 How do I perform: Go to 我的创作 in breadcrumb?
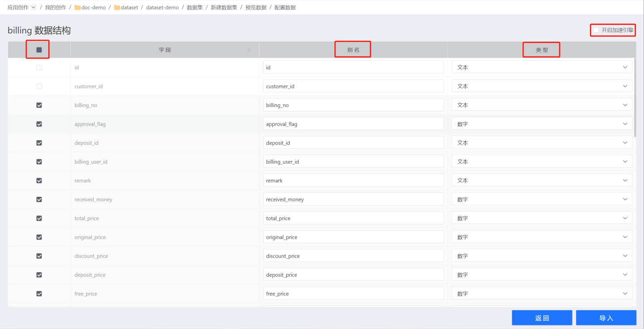[x=55, y=8]
